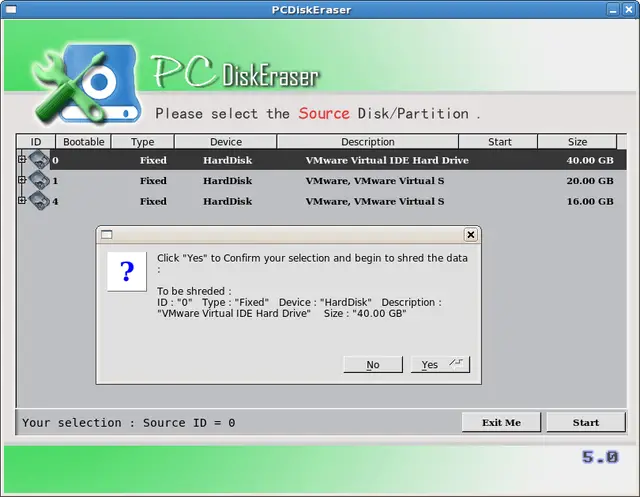Click the blue question mark icon
This screenshot has width=640, height=497.
point(127,271)
